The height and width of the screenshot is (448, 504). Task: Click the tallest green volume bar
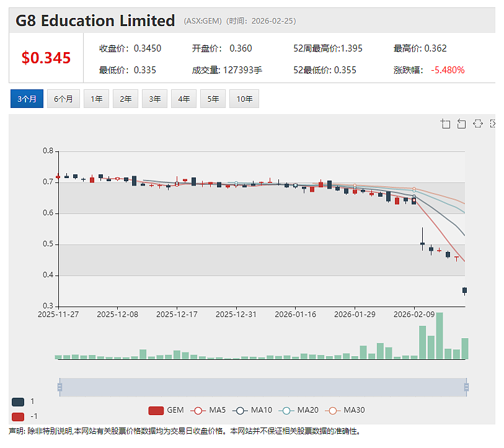click(440, 336)
